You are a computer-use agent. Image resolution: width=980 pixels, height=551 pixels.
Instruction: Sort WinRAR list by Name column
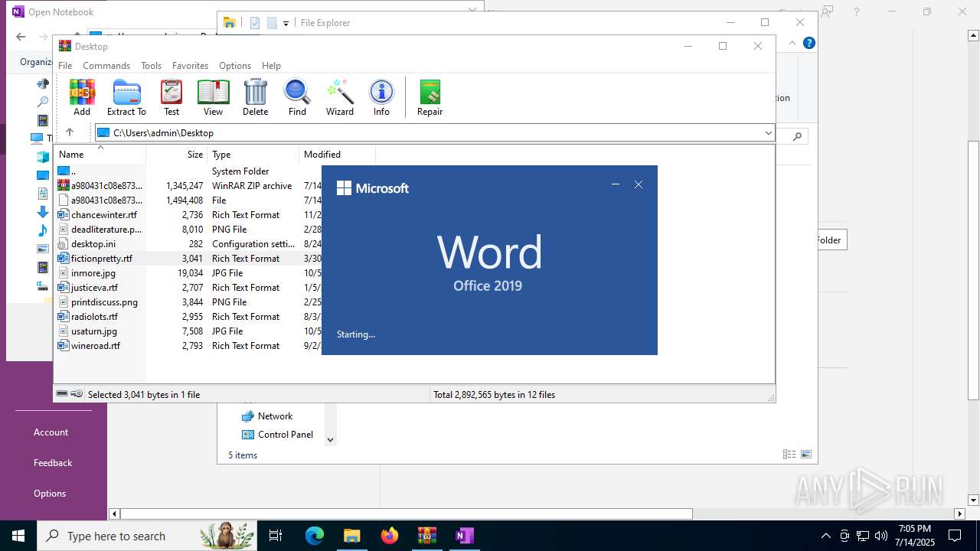pos(100,155)
